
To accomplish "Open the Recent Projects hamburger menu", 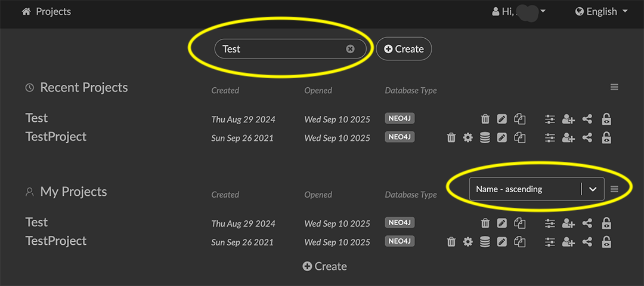I will [x=614, y=87].
